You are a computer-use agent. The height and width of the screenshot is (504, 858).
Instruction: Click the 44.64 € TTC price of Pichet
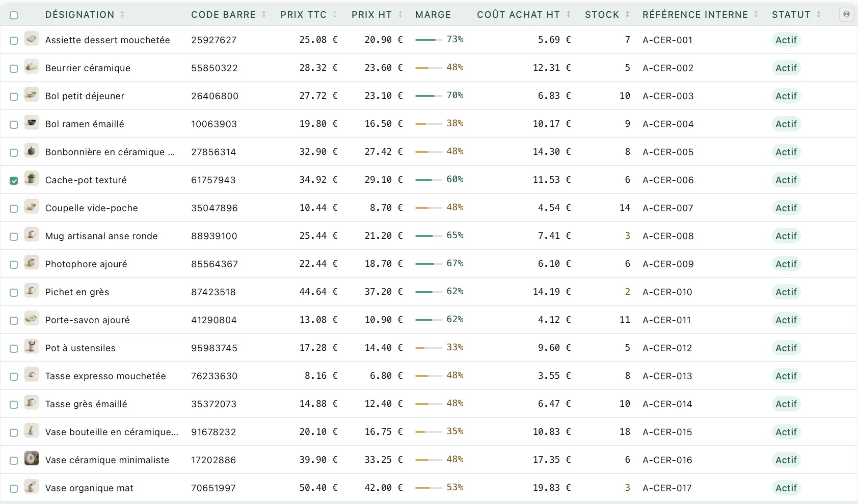click(x=318, y=292)
